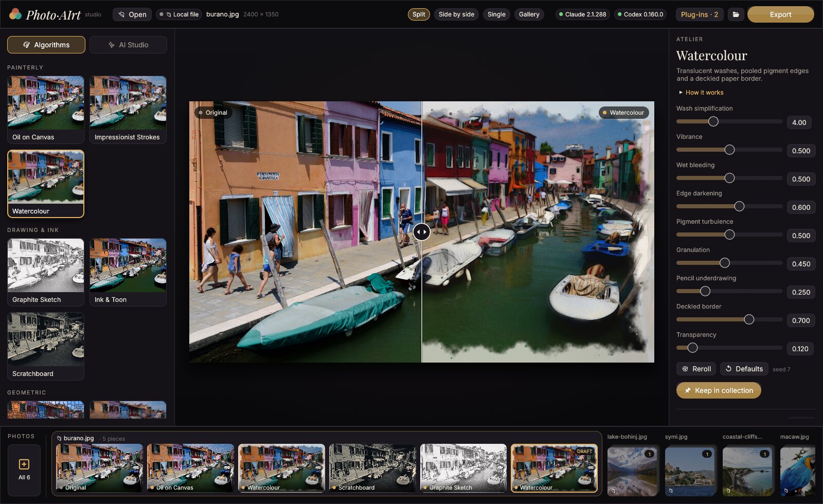Click the Local file source chip

click(x=179, y=14)
